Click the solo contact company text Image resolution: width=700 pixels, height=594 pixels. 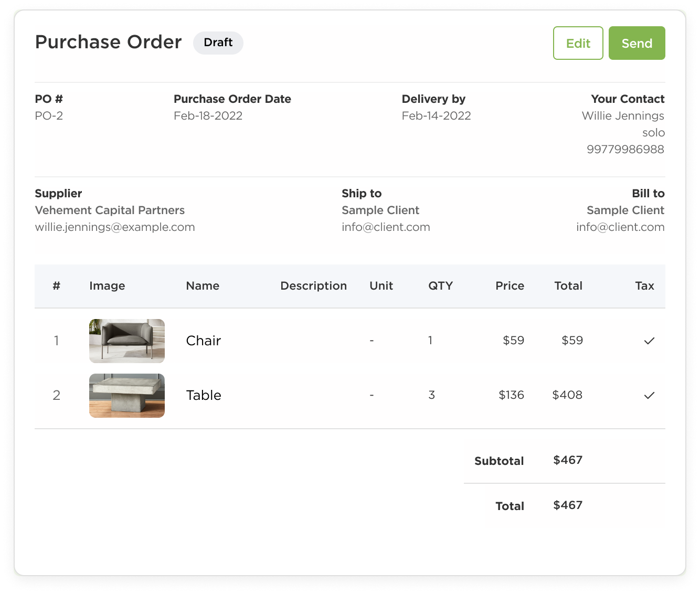click(653, 132)
